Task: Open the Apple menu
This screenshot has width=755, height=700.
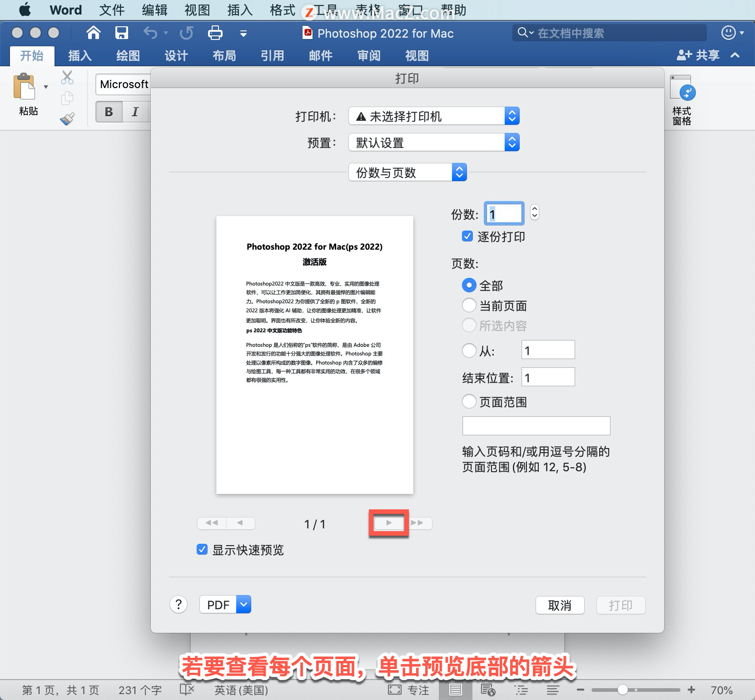Action: click(25, 10)
